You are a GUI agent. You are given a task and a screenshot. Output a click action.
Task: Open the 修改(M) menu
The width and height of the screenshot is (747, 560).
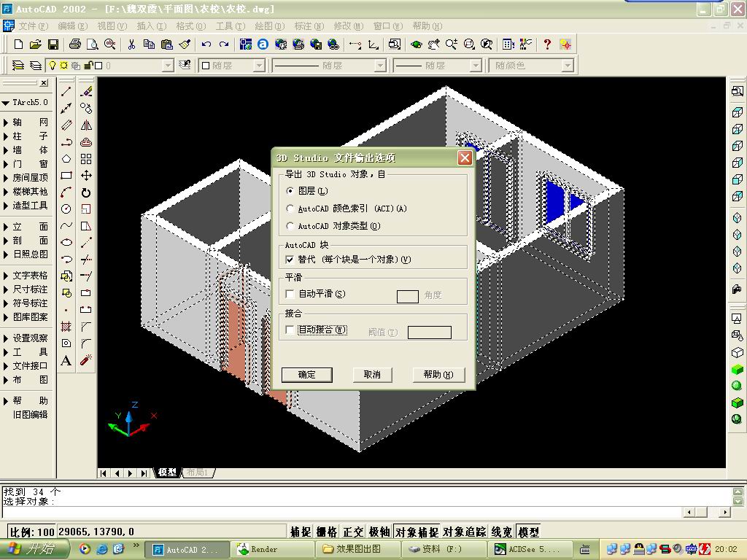tap(348, 26)
